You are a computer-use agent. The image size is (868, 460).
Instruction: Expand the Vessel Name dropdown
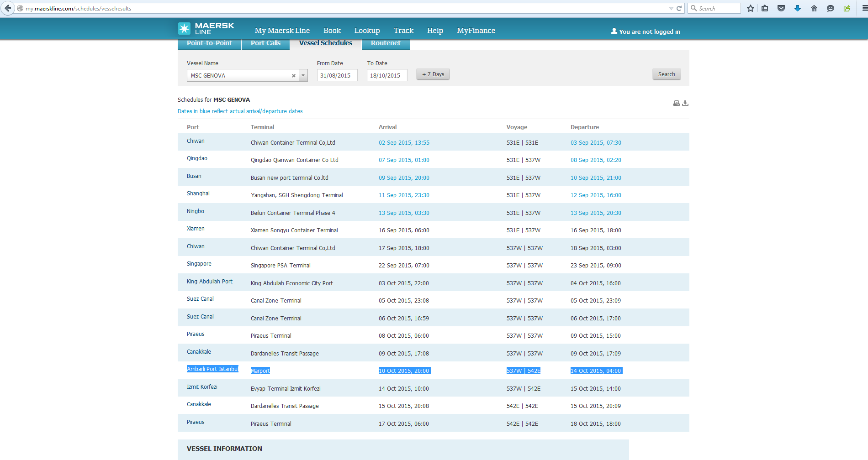303,76
